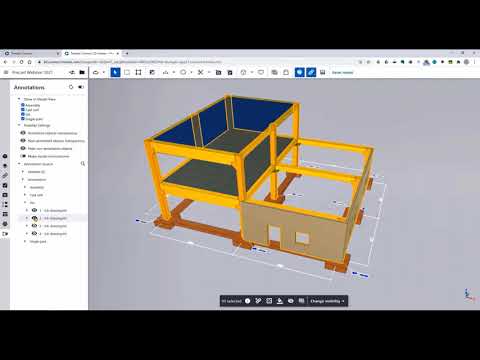This screenshot has width=480, height=360.
Task: Toggle the Make model monochrome switch
Action: (x=23, y=156)
